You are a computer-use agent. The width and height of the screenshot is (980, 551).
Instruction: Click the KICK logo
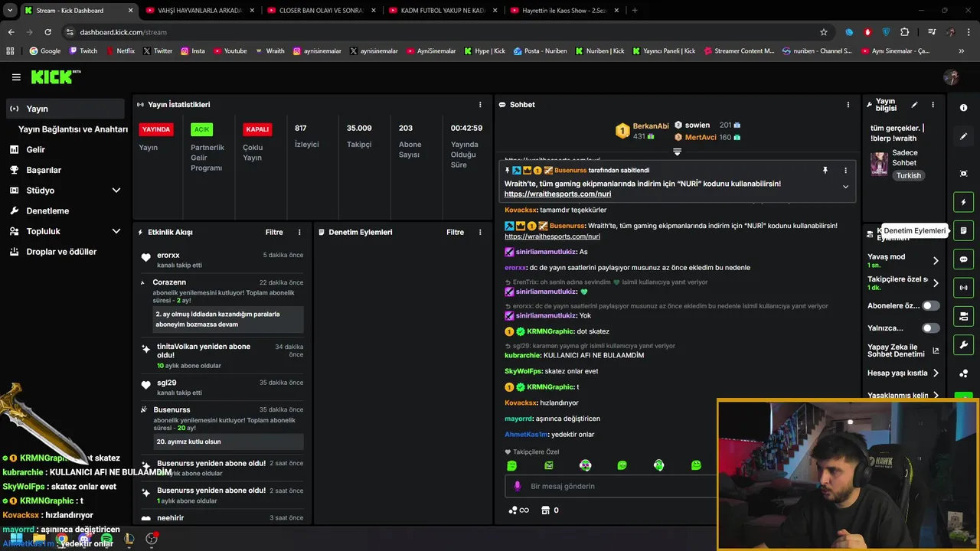(x=55, y=77)
